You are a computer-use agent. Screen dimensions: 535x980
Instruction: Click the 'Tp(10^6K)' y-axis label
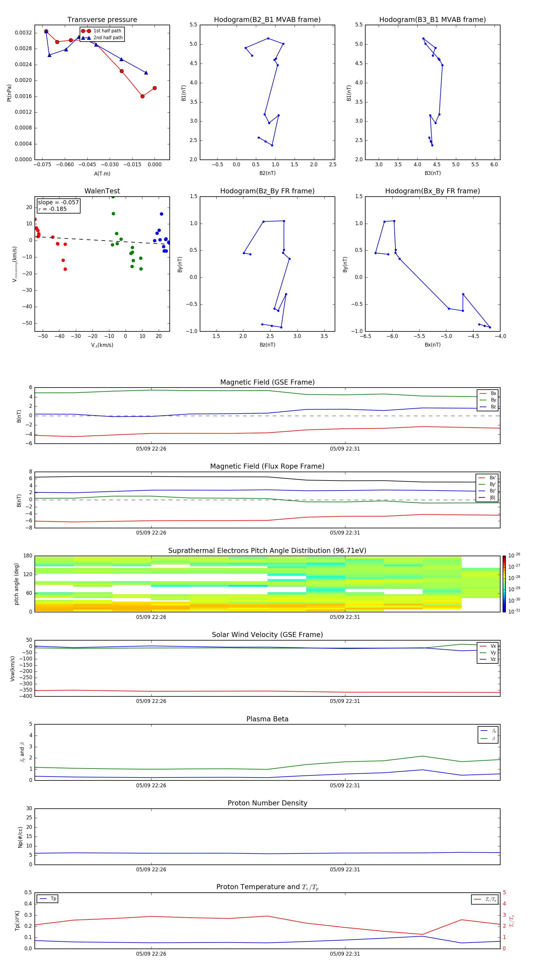(x=18, y=921)
